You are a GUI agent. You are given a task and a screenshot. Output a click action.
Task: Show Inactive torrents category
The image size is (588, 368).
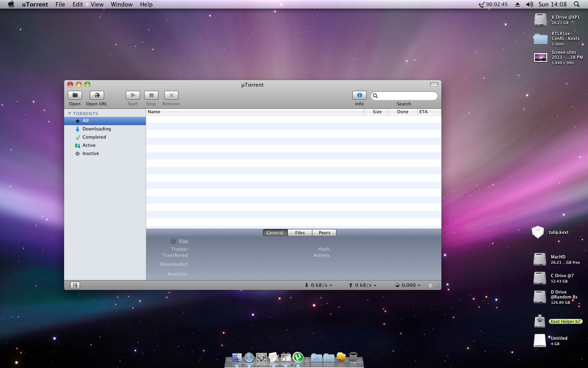click(x=105, y=154)
